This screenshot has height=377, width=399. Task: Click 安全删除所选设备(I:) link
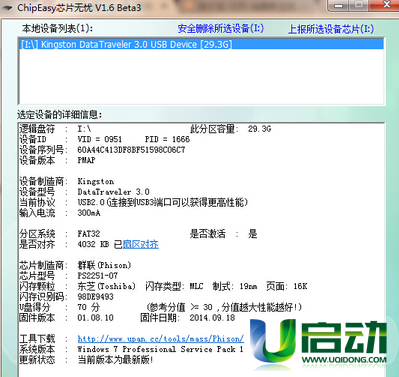pos(221,29)
